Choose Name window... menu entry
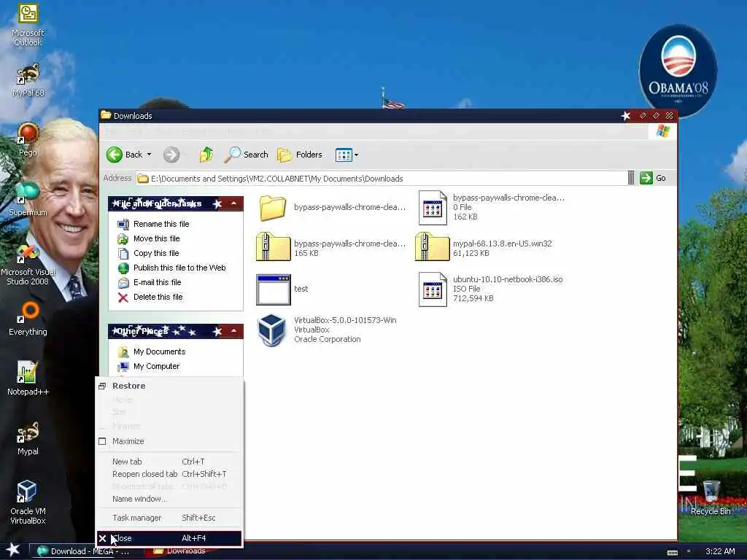The height and width of the screenshot is (560, 747). 169,499
